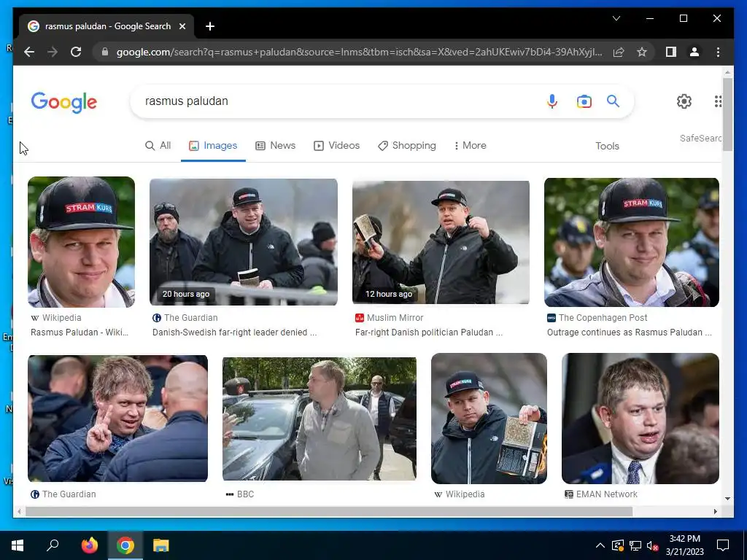Click the BBC source label
This screenshot has height=560, width=747.
coord(239,494)
